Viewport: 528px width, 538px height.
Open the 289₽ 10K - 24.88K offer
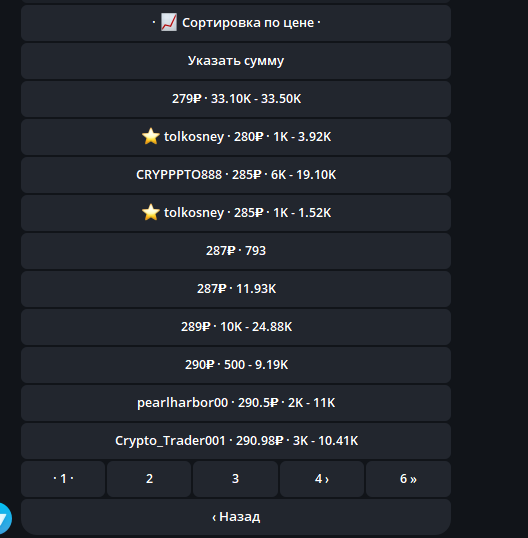[236, 327]
